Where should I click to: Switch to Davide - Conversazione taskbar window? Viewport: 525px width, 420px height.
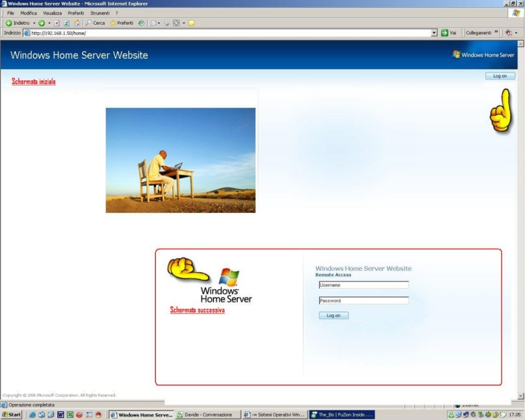208,415
